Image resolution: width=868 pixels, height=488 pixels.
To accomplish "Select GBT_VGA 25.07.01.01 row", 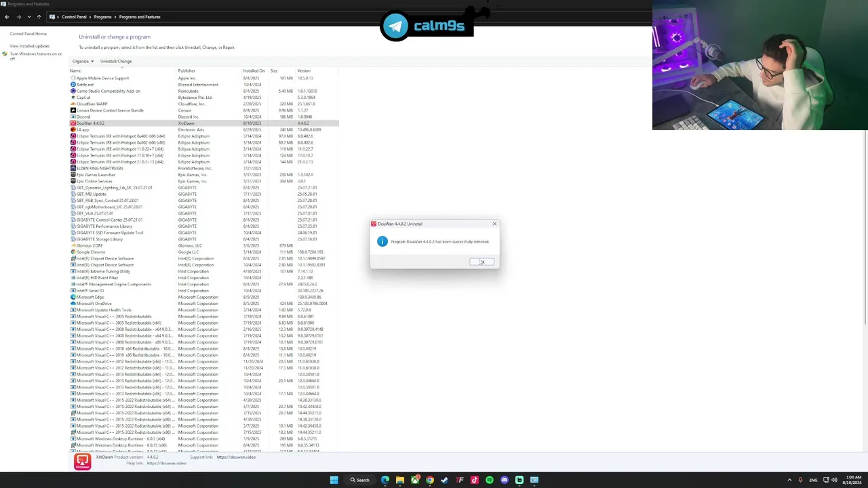I will pyautogui.click(x=204, y=213).
